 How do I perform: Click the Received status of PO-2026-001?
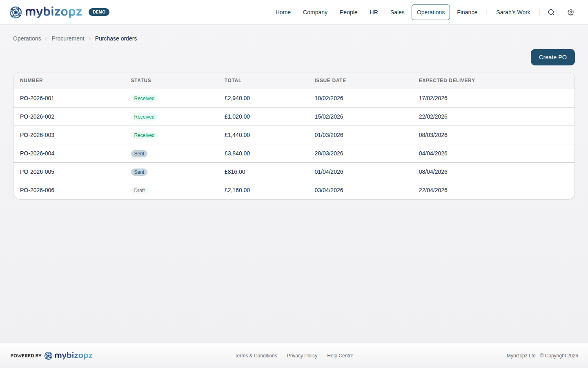click(144, 99)
